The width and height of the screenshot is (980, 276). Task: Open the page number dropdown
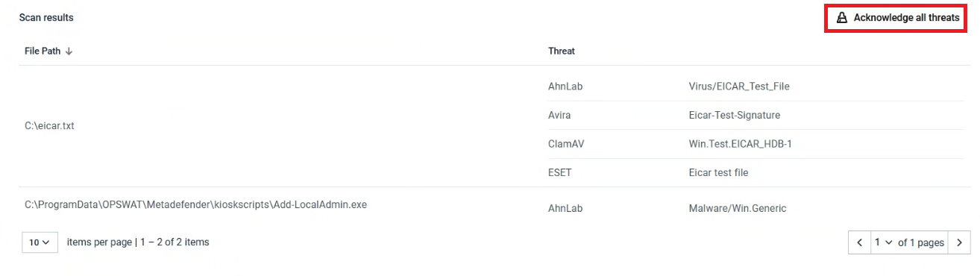click(883, 242)
